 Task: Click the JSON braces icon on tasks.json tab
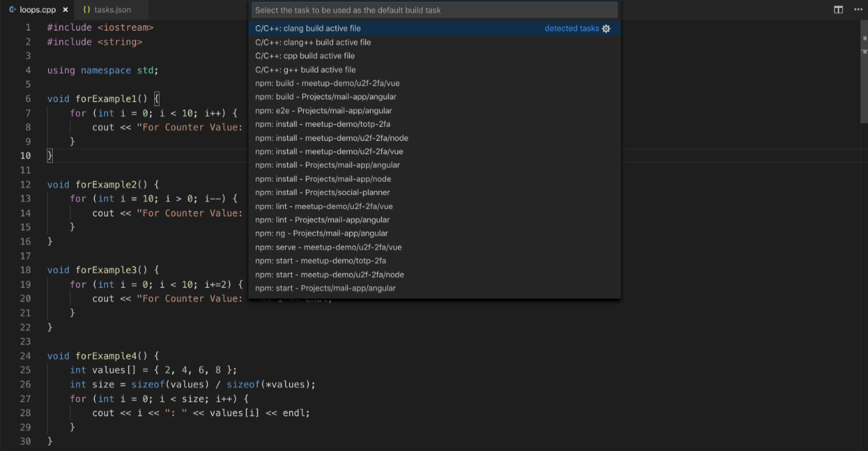pos(87,10)
